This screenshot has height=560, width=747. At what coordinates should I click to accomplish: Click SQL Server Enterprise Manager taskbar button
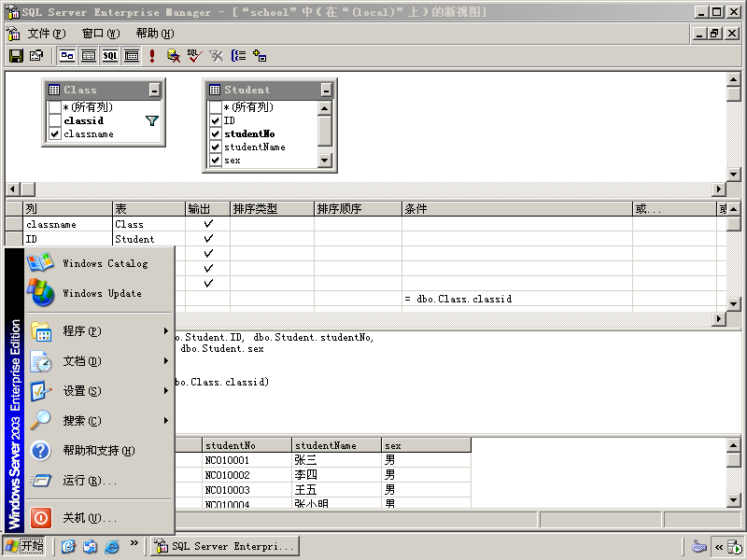(x=225, y=546)
